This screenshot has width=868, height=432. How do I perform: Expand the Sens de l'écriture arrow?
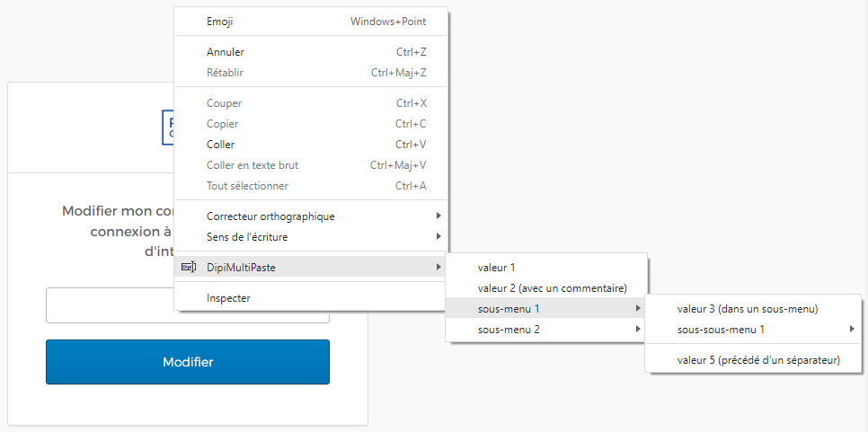[x=438, y=236]
